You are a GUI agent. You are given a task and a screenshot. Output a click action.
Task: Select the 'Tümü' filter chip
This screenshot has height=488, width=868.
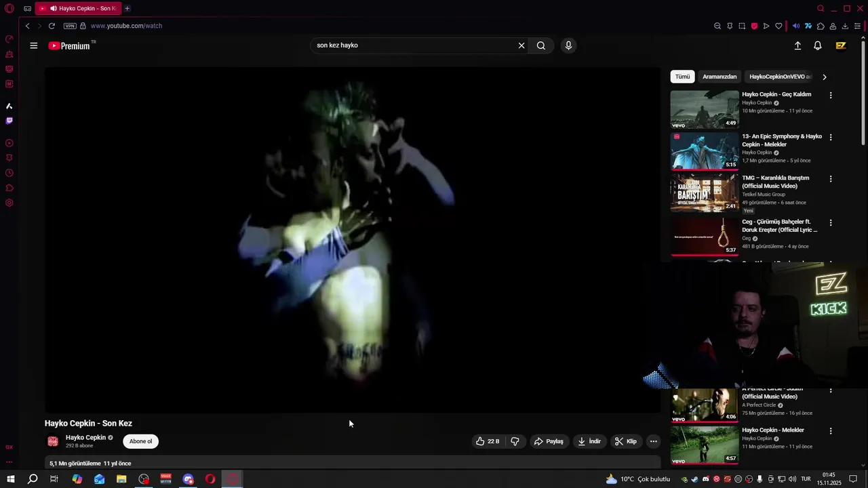[682, 77]
